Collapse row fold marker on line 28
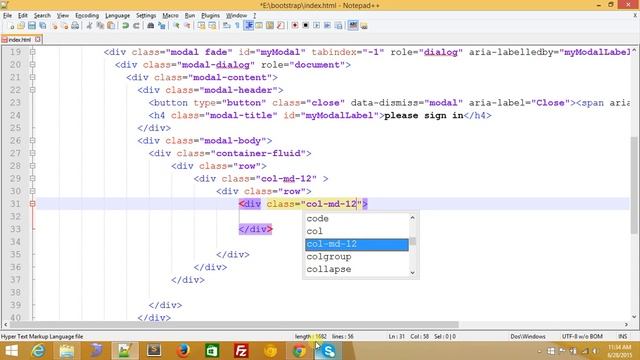Image resolution: width=640 pixels, height=360 pixels. tap(32, 166)
